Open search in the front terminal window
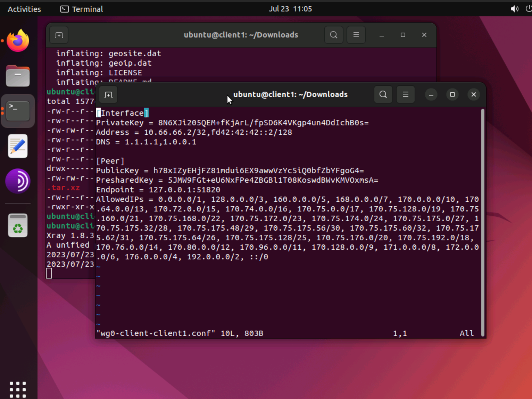This screenshot has height=399, width=532. coord(383,94)
